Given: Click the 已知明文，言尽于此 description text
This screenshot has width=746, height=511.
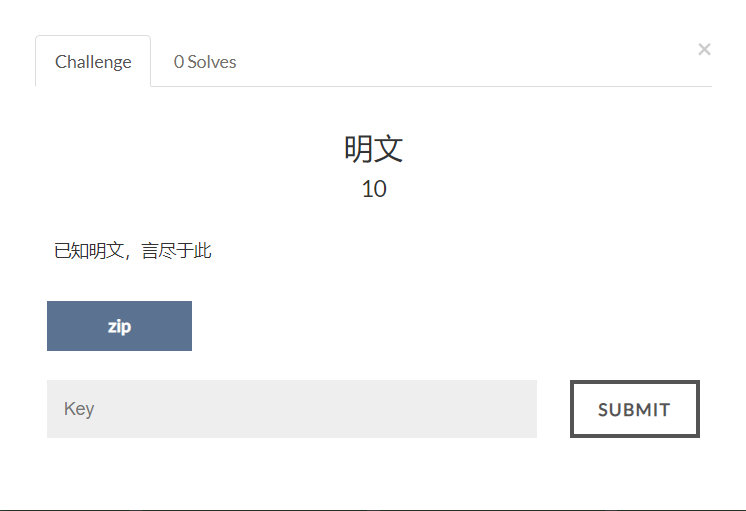Looking at the screenshot, I should [x=133, y=251].
